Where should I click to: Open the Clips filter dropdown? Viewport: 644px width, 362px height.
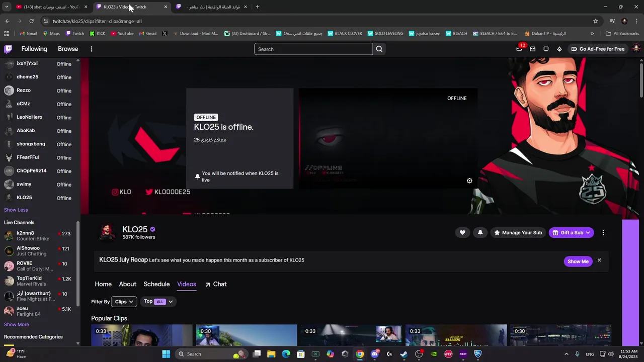124,302
